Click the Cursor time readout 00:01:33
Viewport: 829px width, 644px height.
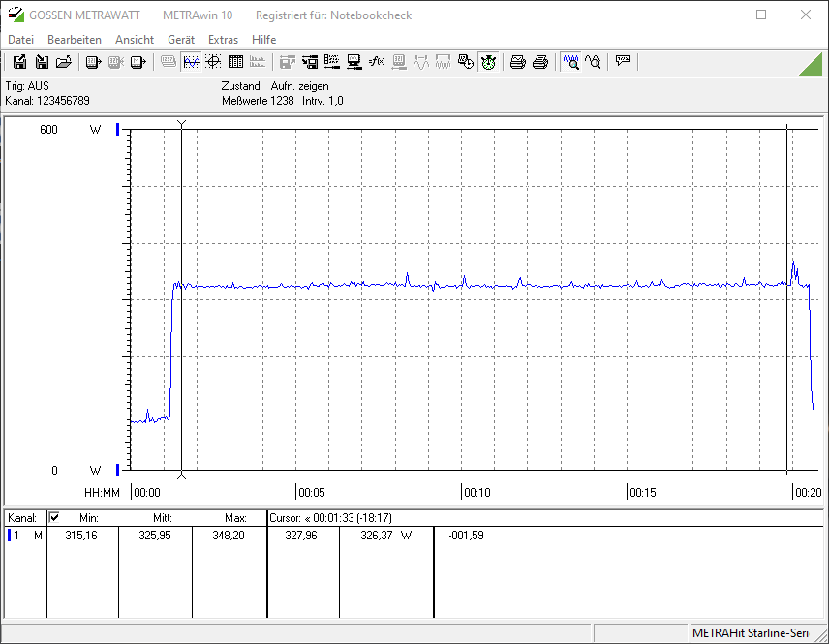point(333,518)
